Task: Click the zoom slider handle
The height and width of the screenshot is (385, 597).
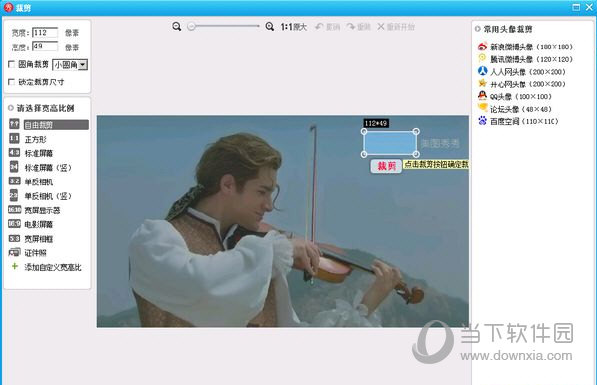Action: pyautogui.click(x=192, y=27)
